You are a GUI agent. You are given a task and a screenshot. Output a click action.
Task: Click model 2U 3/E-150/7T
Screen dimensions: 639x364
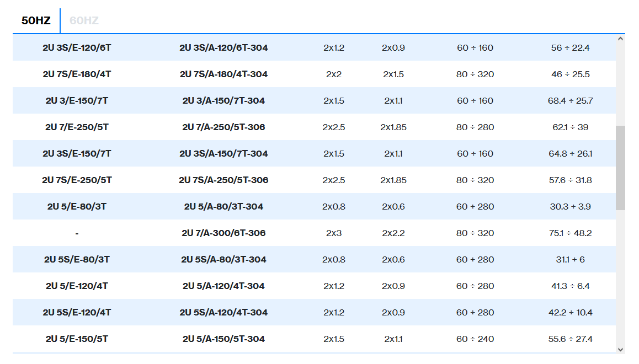pos(77,101)
